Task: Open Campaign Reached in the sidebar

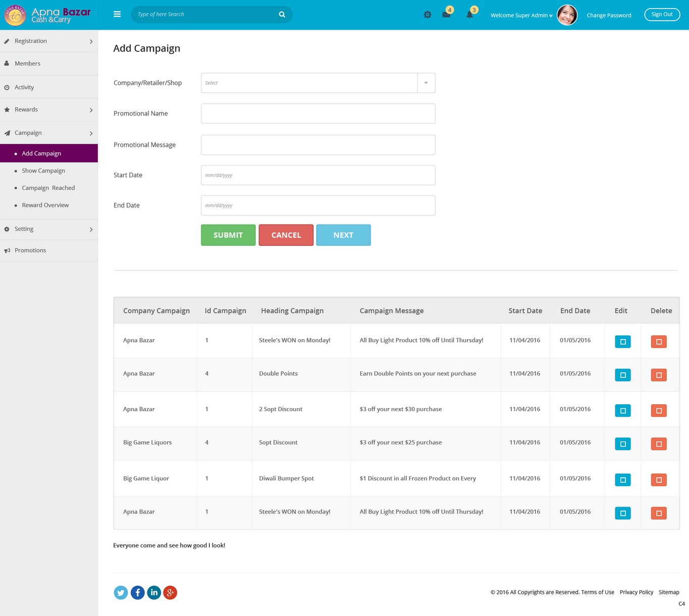Action: click(x=48, y=188)
